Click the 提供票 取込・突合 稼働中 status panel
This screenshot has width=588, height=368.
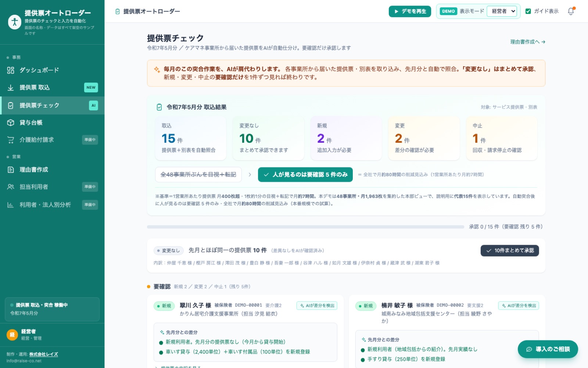coord(52,309)
